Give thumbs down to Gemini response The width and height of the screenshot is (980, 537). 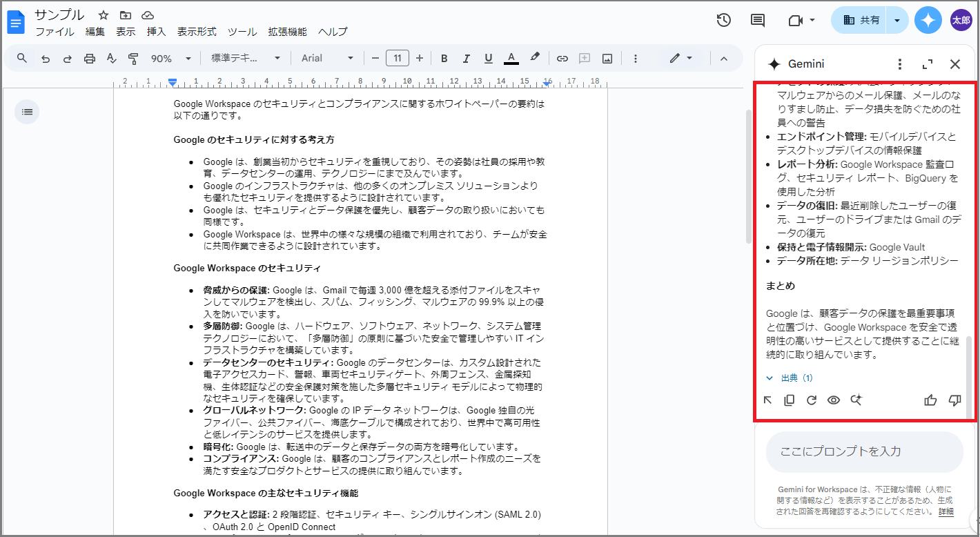coord(955,400)
